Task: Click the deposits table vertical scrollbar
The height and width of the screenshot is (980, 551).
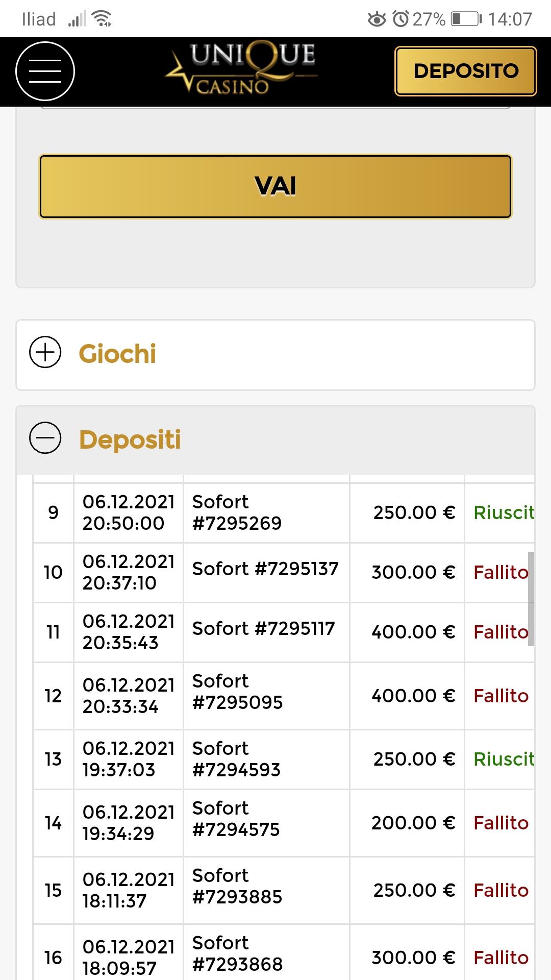Action: 531,598
